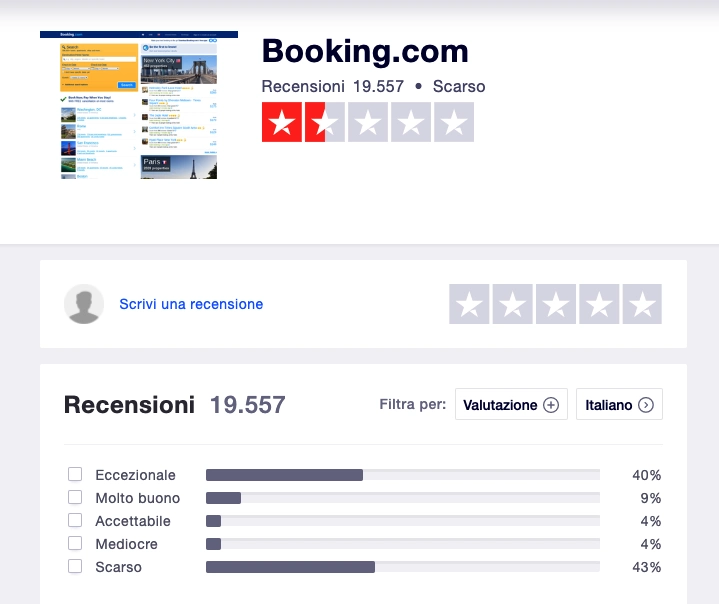
Task: Click the Booking.com overall star rating
Action: (x=368, y=122)
